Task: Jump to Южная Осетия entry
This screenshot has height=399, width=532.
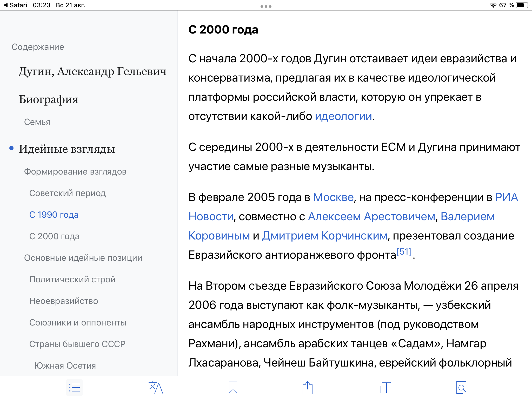Action: 65,366
